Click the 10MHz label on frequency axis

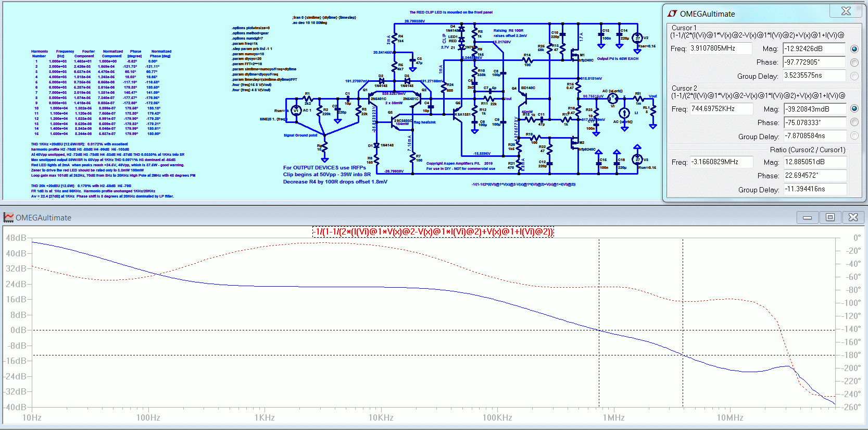730,417
